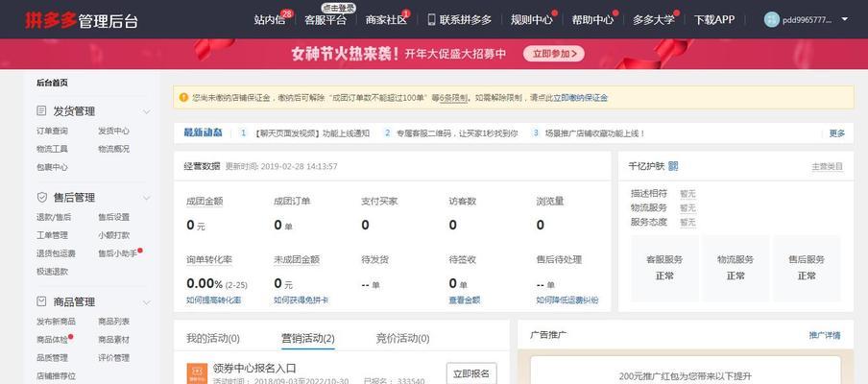Click the 点击登录 tooltip above 客服平台
The height and width of the screenshot is (384, 868).
click(x=338, y=8)
